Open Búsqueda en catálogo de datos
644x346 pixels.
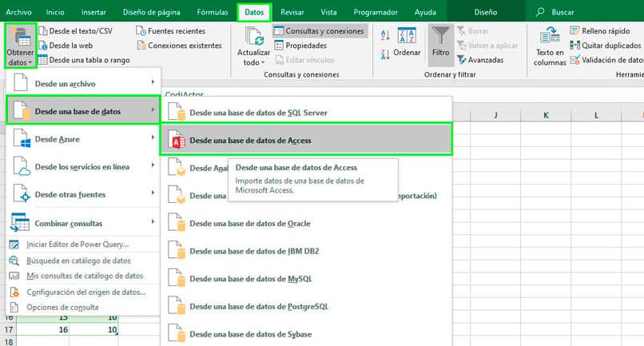point(83,260)
